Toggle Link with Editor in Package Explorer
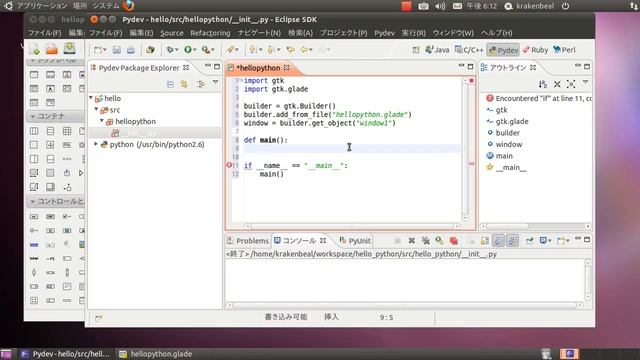The height and width of the screenshot is (360, 640). (184, 84)
